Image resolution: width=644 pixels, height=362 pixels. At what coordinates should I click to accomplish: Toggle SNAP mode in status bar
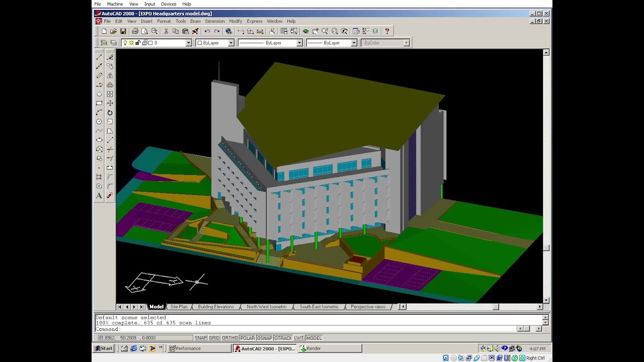click(x=201, y=338)
